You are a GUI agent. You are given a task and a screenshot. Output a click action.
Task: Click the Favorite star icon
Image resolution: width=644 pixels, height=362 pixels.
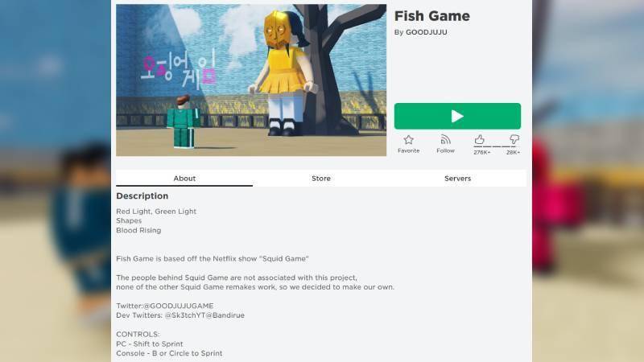(408, 140)
